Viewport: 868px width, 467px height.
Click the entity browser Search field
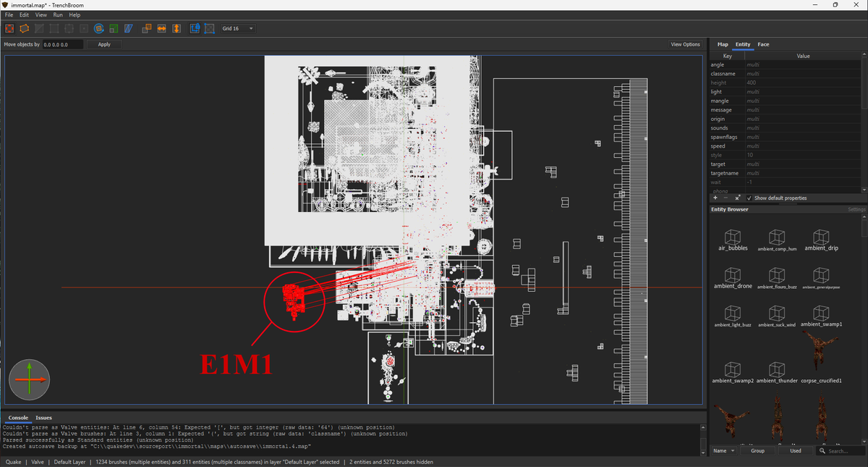841,450
